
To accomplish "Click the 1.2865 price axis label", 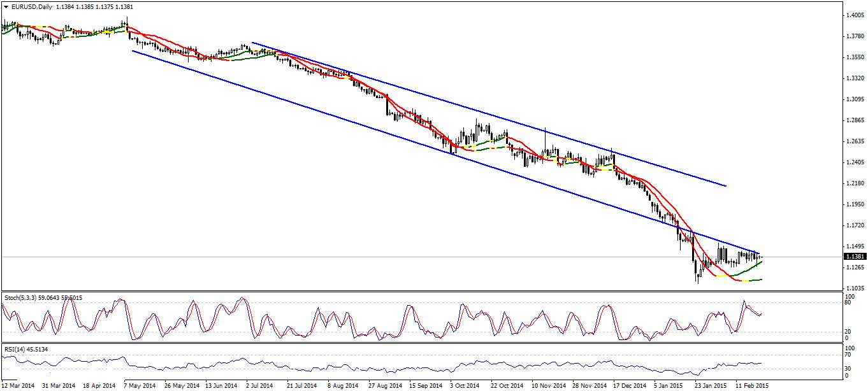I will click(854, 120).
